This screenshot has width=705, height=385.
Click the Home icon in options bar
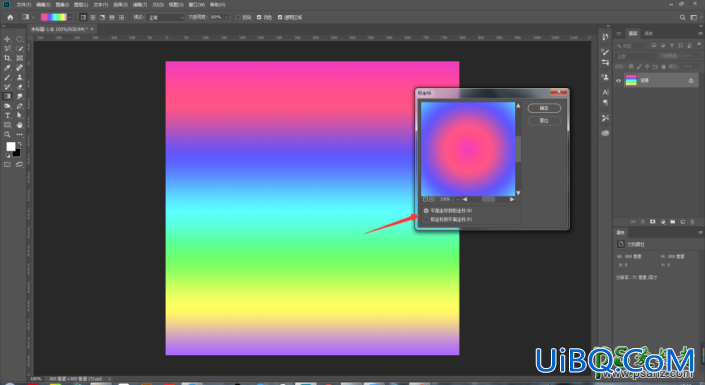coord(10,17)
